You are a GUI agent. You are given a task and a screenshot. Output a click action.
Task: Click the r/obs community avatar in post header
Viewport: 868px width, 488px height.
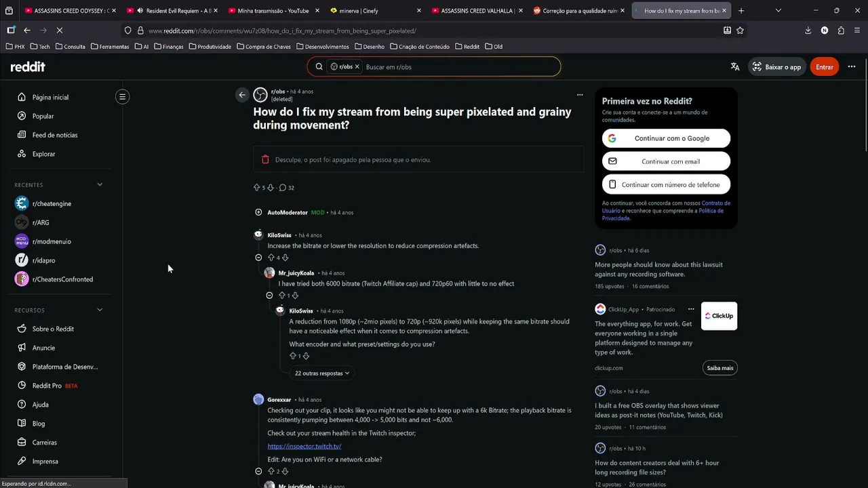pyautogui.click(x=260, y=95)
